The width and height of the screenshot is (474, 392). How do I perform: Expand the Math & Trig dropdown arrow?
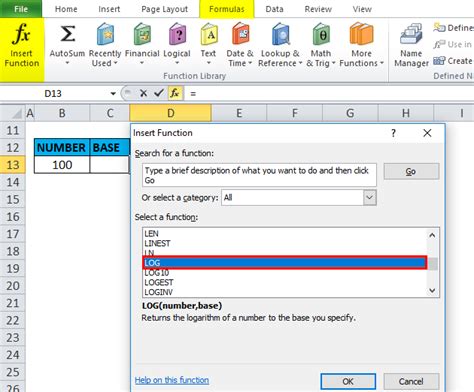pos(333,63)
